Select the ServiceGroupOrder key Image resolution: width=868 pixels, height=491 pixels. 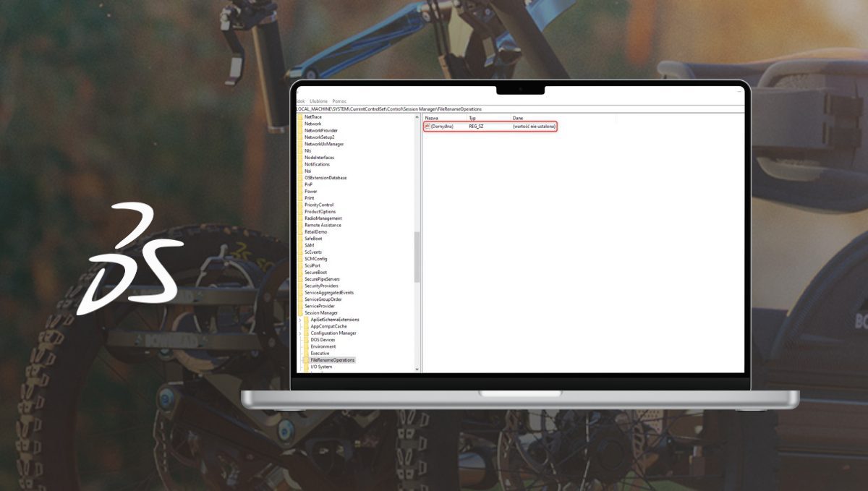(323, 299)
